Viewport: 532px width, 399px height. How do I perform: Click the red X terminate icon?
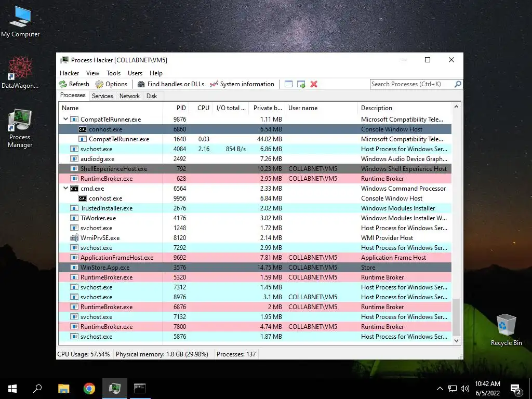click(314, 84)
